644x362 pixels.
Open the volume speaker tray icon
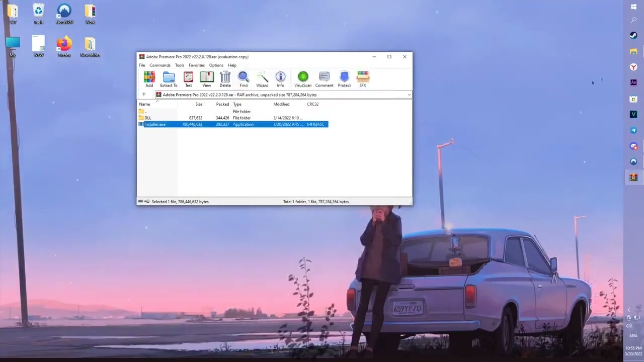(x=629, y=326)
